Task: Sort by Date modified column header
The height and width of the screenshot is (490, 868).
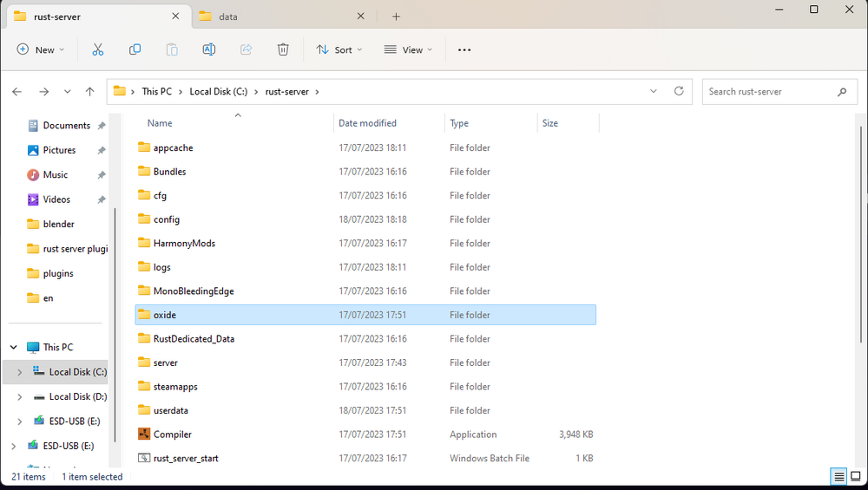Action: point(368,123)
